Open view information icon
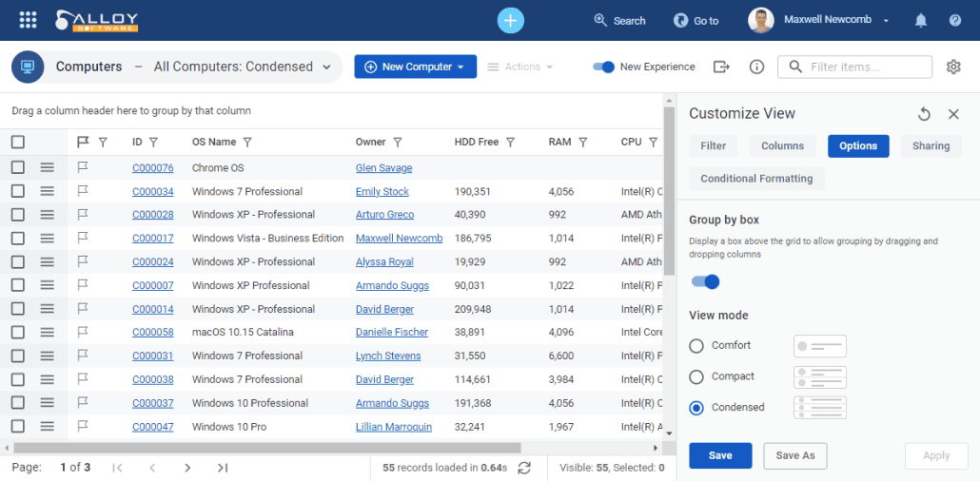980x481 pixels. (x=757, y=67)
